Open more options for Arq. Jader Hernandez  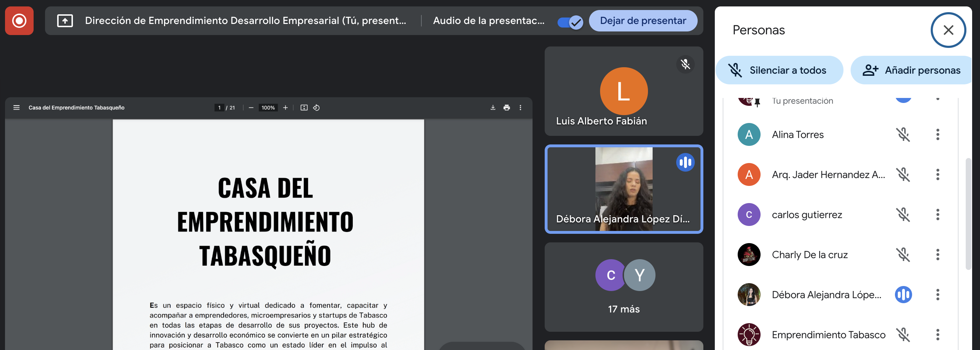[937, 174]
